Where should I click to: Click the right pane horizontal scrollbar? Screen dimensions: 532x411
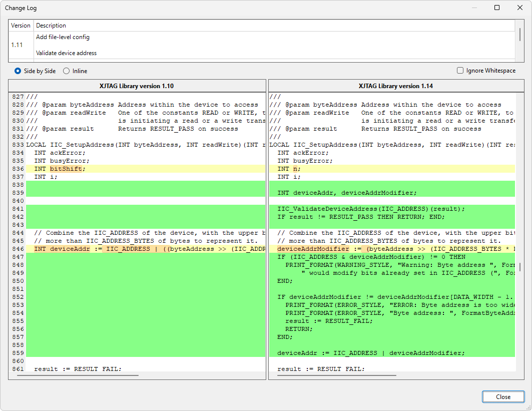click(x=336, y=375)
